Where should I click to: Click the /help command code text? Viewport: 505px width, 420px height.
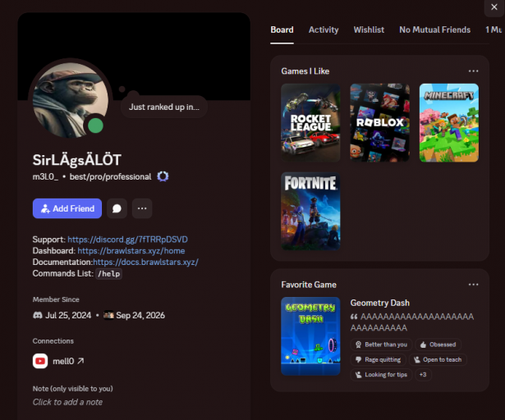(x=109, y=274)
